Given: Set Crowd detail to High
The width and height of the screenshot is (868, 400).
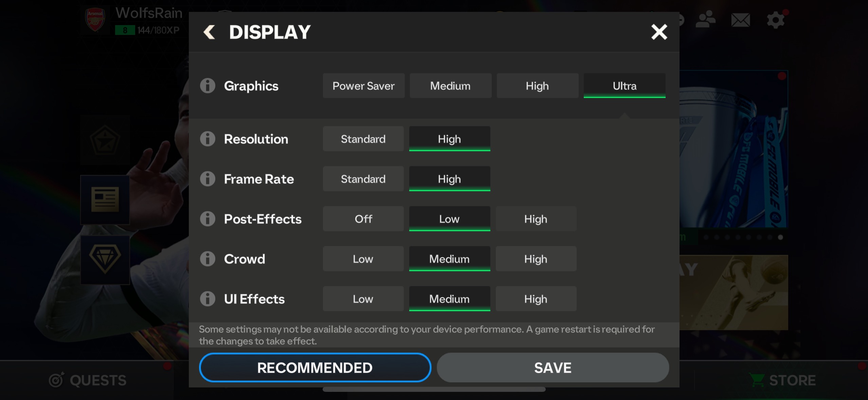Looking at the screenshot, I should [536, 259].
